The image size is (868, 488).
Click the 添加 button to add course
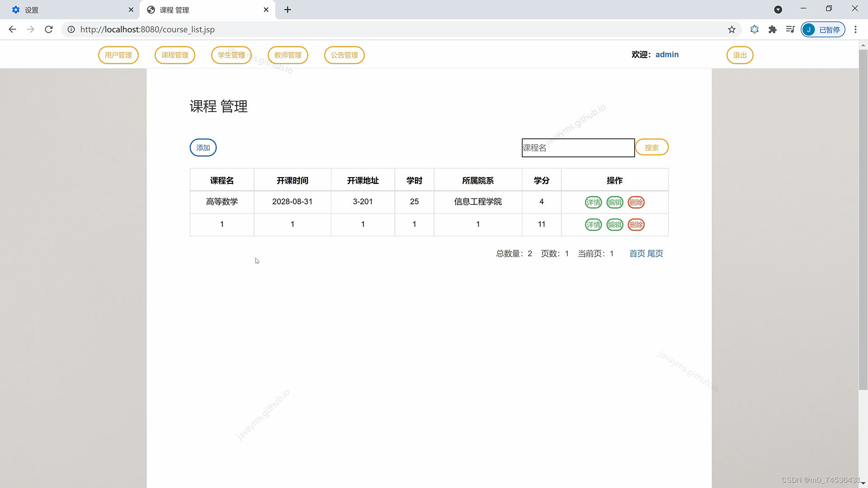click(x=203, y=148)
